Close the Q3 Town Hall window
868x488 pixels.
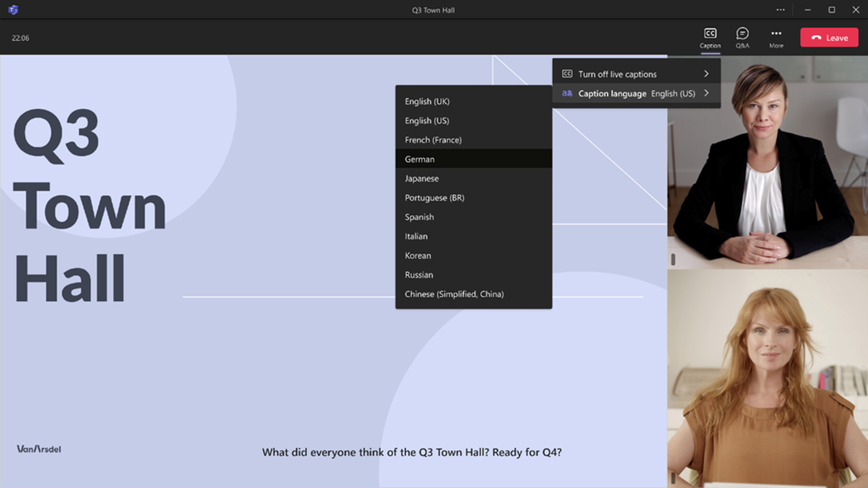click(x=856, y=10)
